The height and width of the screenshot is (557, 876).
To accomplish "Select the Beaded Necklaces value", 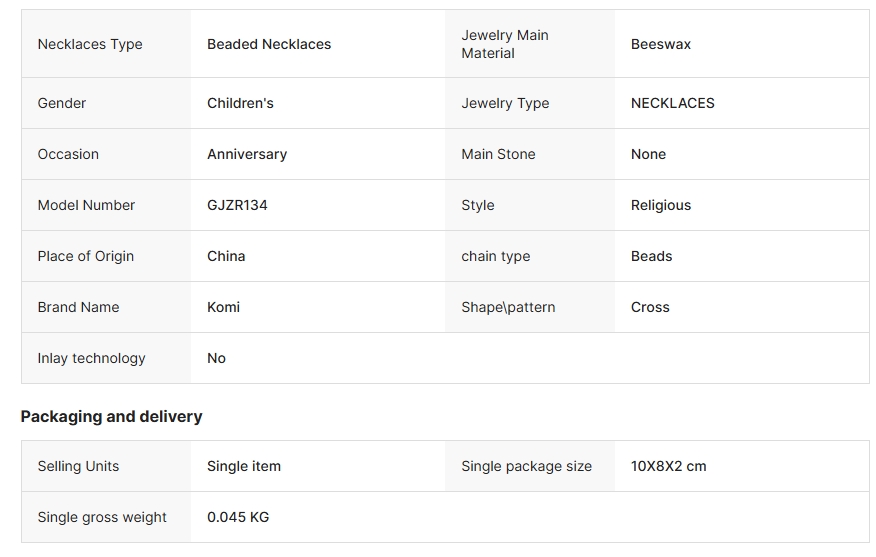I will (x=269, y=44).
